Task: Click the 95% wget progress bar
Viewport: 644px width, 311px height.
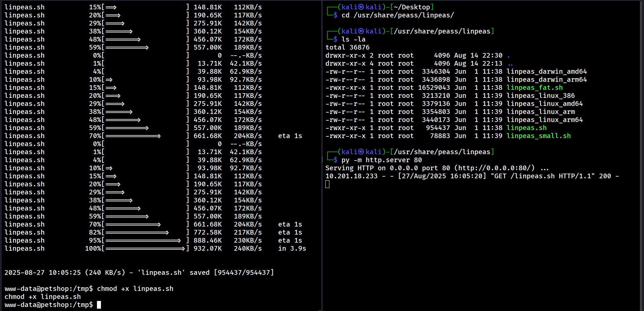Action: [x=143, y=240]
